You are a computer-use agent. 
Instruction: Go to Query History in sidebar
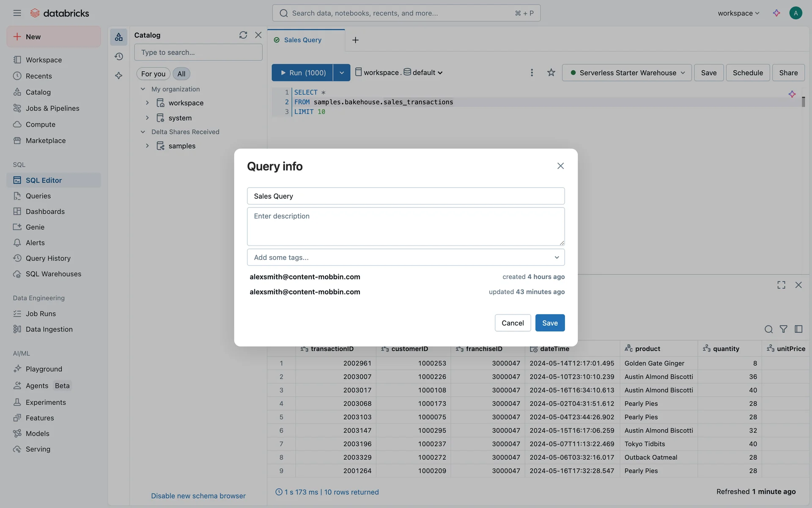(48, 258)
